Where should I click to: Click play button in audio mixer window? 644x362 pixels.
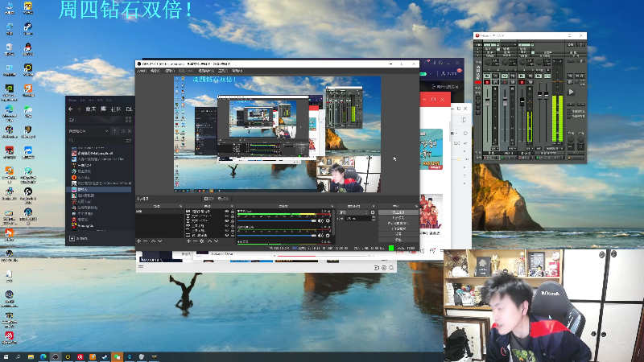pos(571,92)
